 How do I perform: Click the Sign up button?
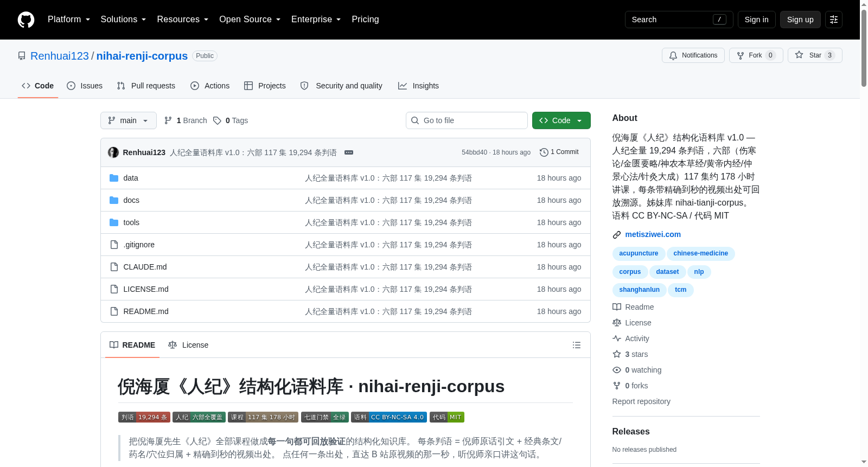(x=800, y=20)
